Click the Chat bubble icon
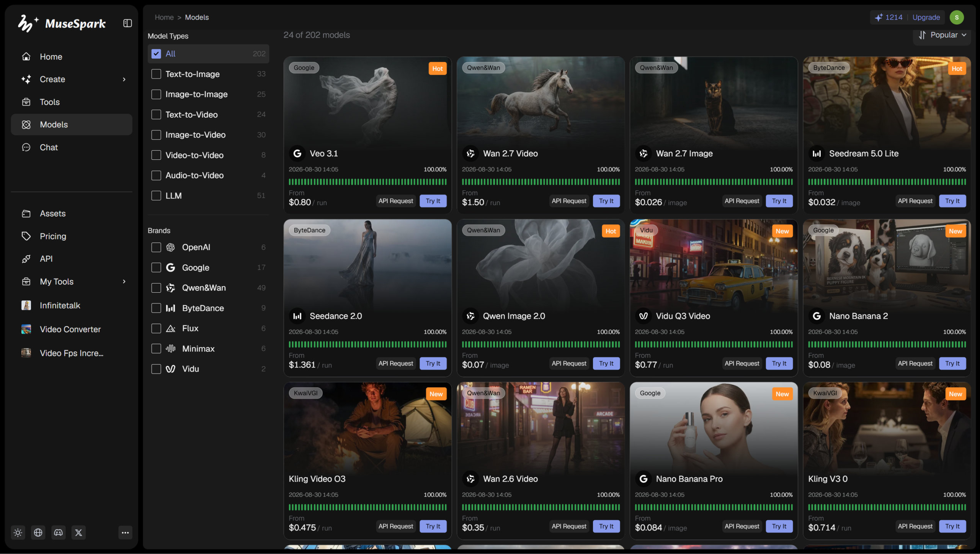This screenshot has height=554, width=980. tap(26, 148)
